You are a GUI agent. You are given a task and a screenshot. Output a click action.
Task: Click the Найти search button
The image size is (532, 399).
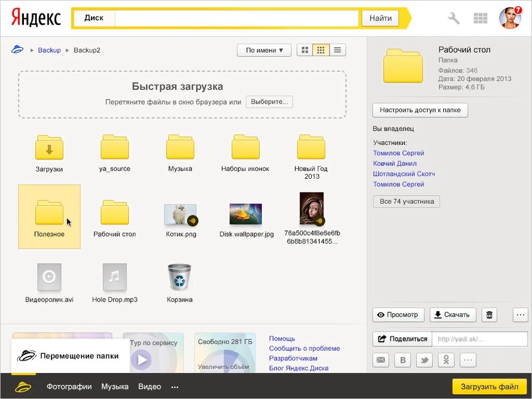coord(380,18)
